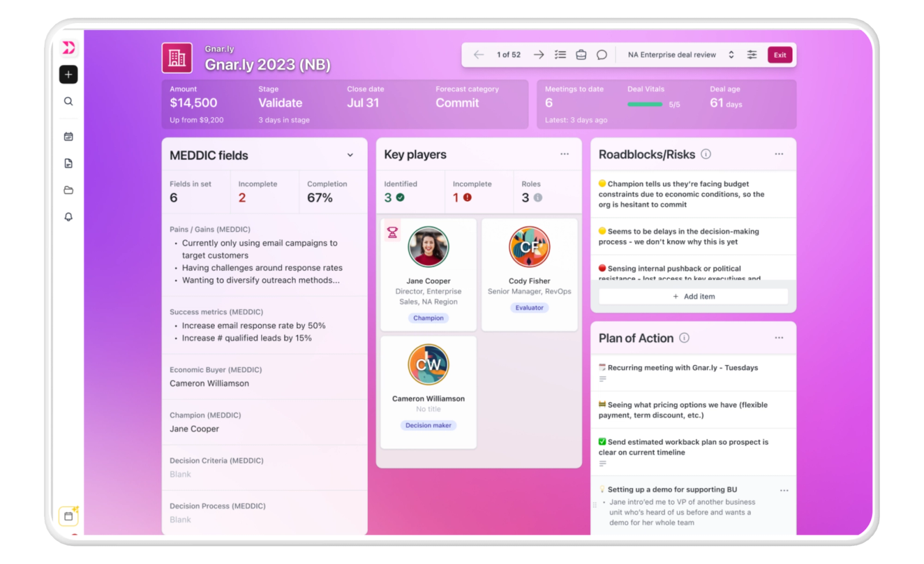This screenshot has height=564, width=924.
Task: Click the highlighted calendar widget at sidebar bottom
Action: [x=69, y=515]
